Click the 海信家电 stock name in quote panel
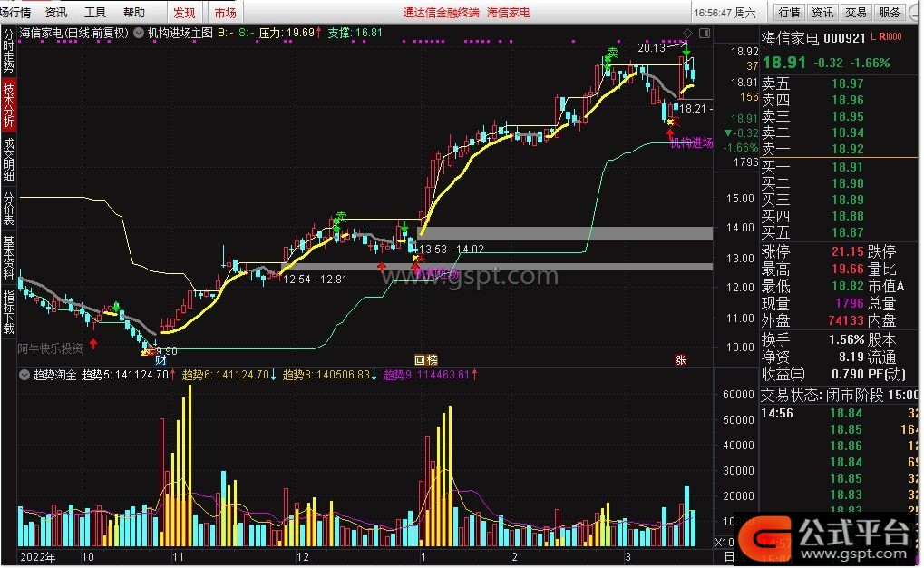Image resolution: width=924 pixels, height=569 pixels. 790,38
